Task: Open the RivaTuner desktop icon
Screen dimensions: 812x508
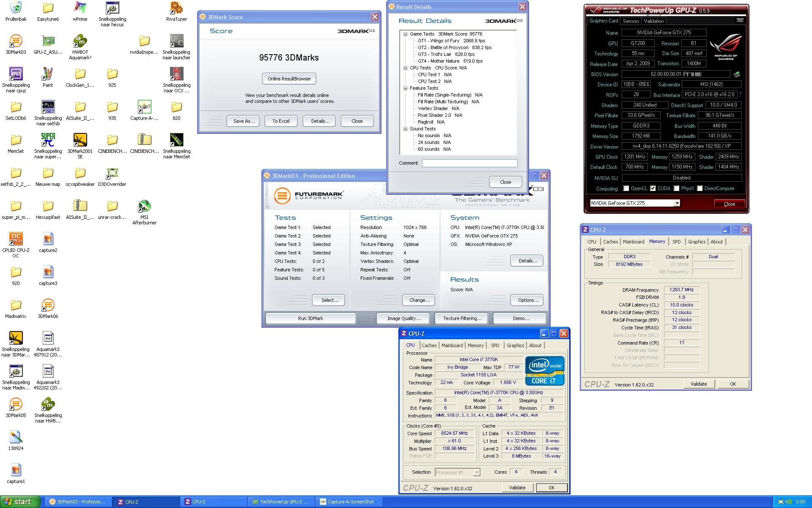Action: click(x=176, y=11)
